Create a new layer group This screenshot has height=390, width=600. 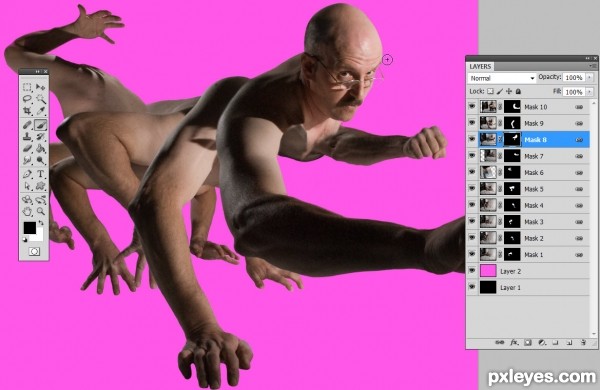tap(555, 343)
